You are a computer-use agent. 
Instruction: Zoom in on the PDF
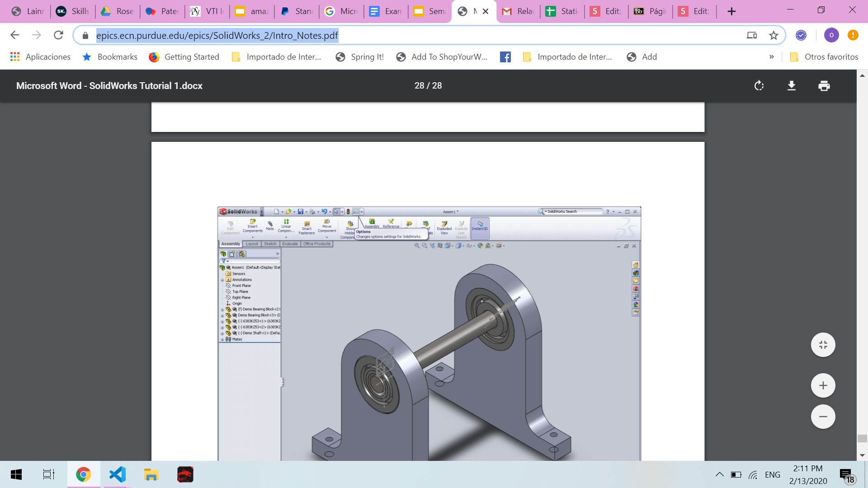click(x=823, y=385)
